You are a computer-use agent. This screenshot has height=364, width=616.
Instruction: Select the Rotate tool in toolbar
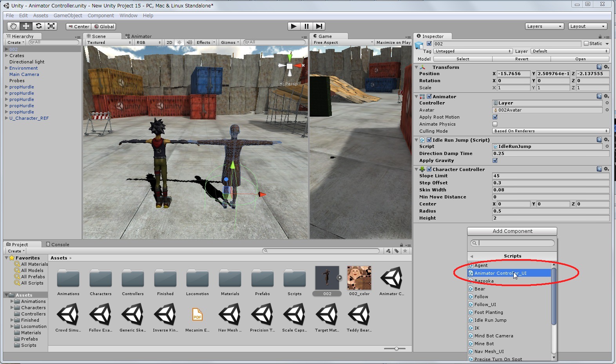(38, 26)
